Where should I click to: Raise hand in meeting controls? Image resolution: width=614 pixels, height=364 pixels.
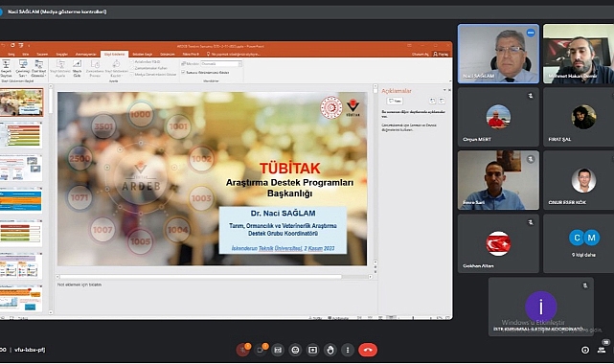coord(330,350)
